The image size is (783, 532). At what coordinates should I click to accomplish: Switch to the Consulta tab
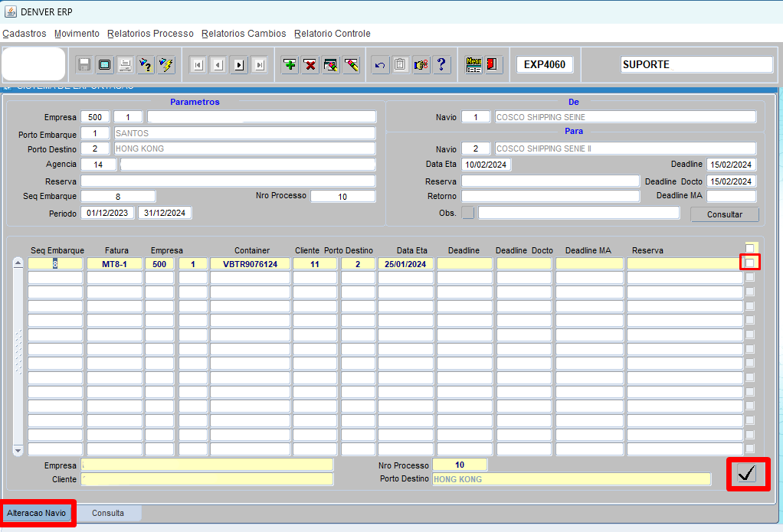tap(108, 513)
